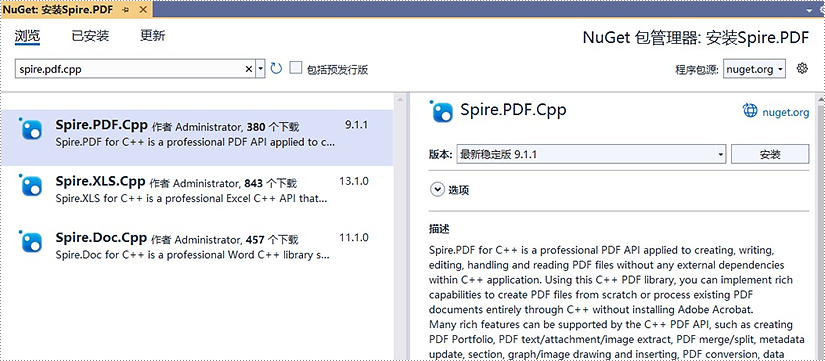Open NuGet settings gear icon
Screen dimensions: 825x361
[x=802, y=68]
